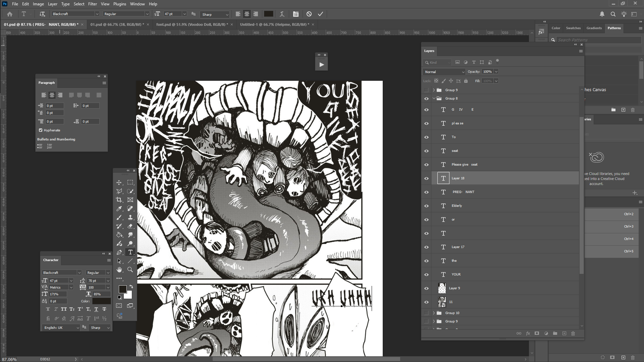Cancel the current text edits
644x362 pixels.
point(309,14)
